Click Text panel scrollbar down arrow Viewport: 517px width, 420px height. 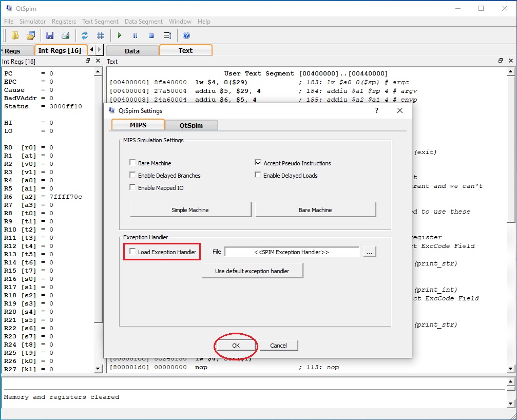click(511, 369)
